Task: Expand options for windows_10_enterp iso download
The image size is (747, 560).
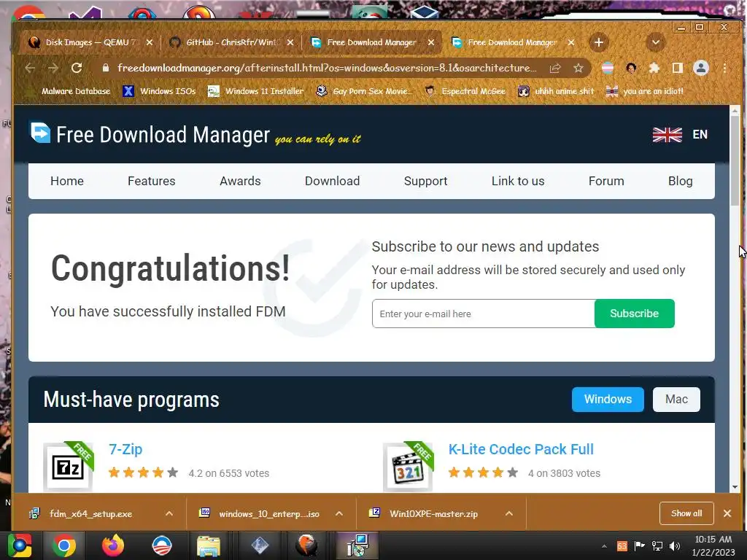Action: tap(339, 514)
